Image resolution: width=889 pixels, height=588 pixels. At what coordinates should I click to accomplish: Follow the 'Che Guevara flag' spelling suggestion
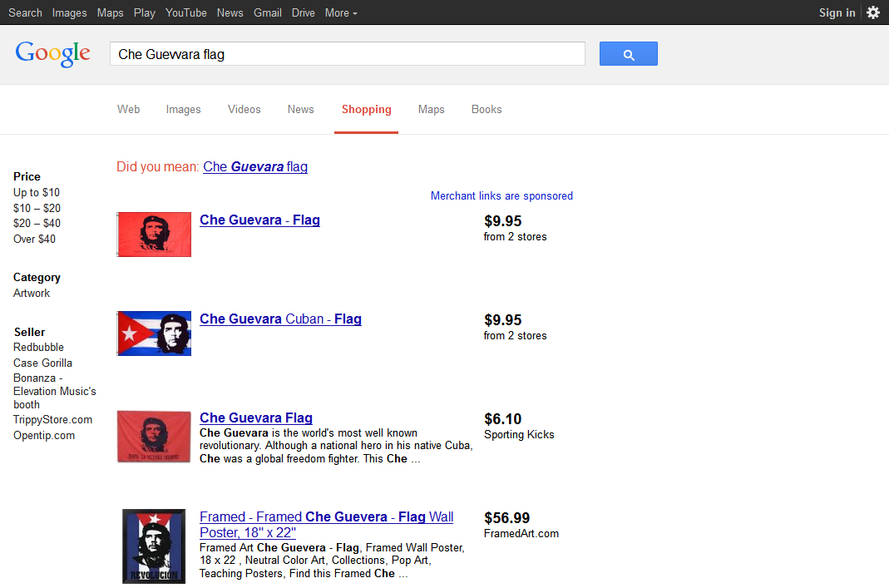(x=255, y=166)
